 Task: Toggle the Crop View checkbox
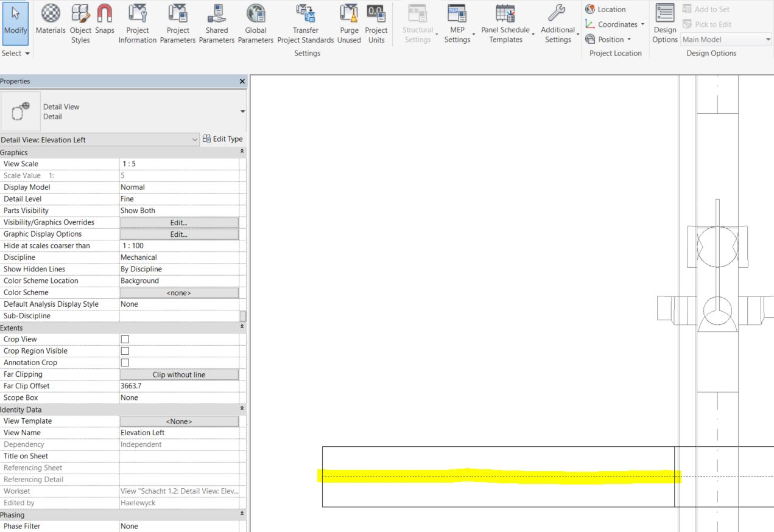[125, 339]
